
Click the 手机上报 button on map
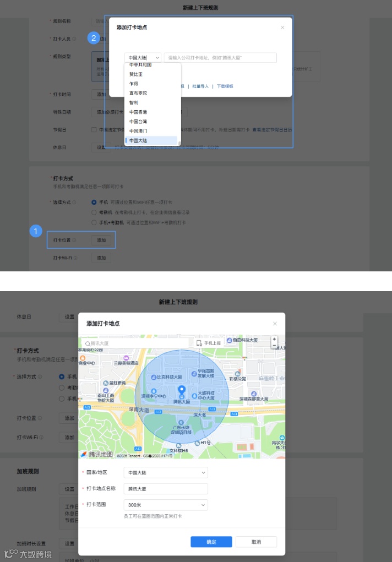coord(209,343)
